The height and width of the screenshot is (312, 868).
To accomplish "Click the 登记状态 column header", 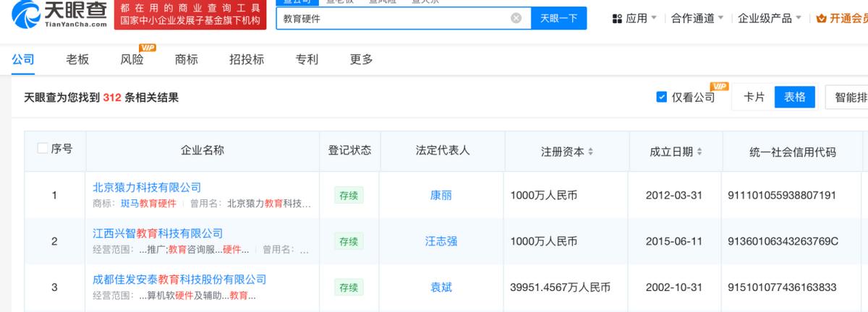I will (x=349, y=150).
